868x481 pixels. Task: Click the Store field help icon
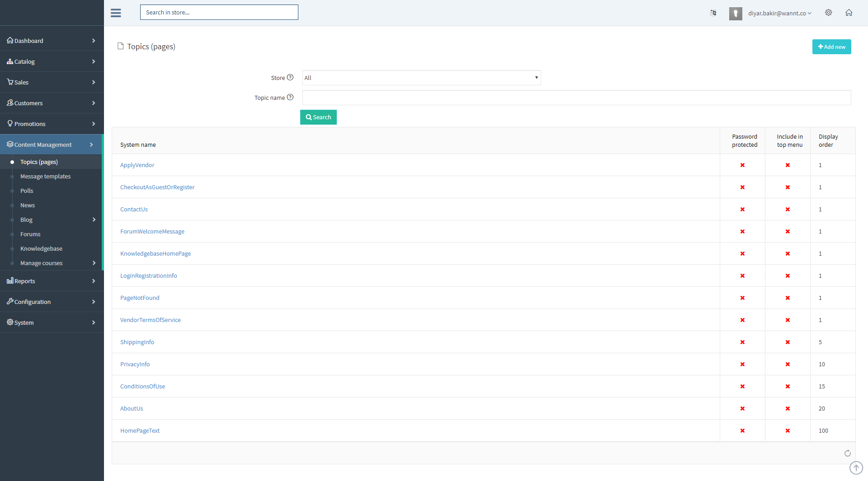(290, 77)
